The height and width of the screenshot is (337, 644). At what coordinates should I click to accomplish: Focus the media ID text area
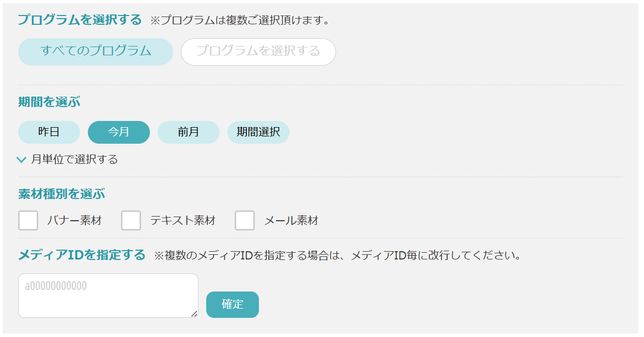[x=108, y=296]
